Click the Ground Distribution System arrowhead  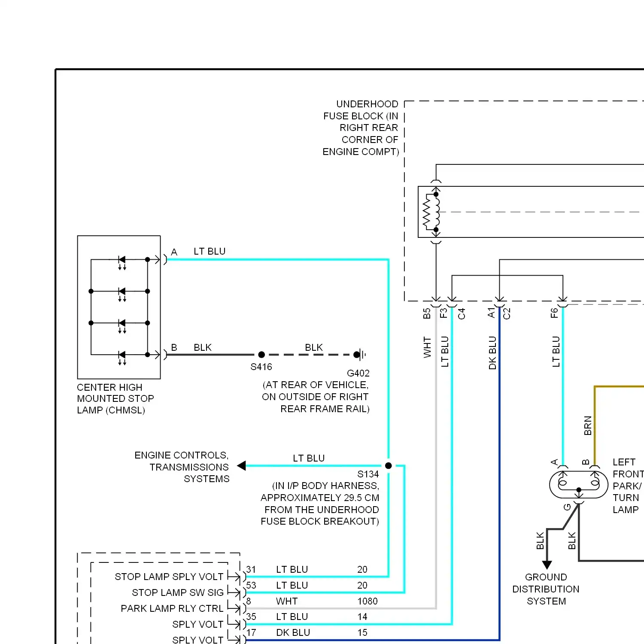tap(547, 565)
